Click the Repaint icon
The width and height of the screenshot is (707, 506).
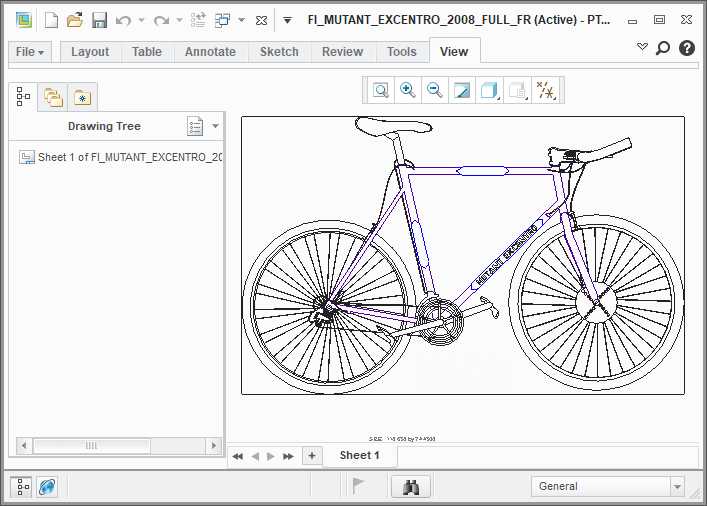tap(462, 90)
